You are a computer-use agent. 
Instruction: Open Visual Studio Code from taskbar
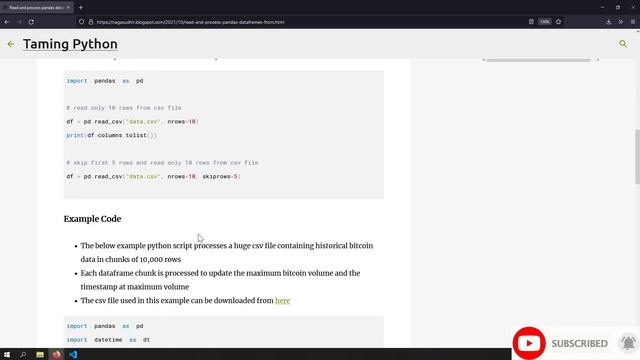click(73, 354)
